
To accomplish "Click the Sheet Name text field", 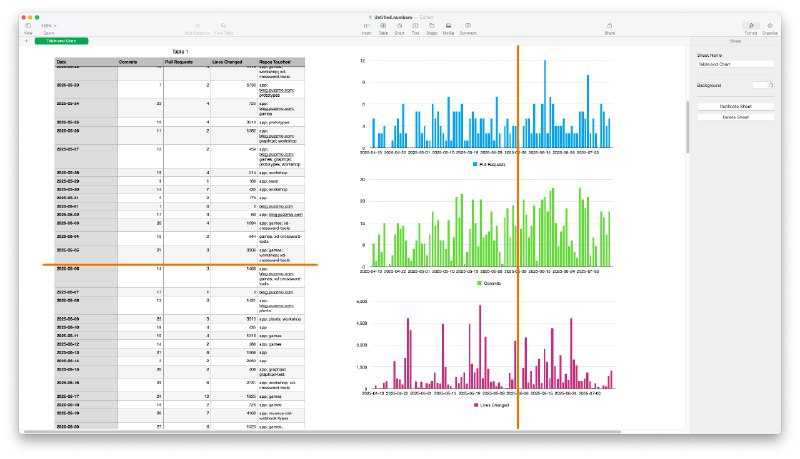I will [x=735, y=65].
